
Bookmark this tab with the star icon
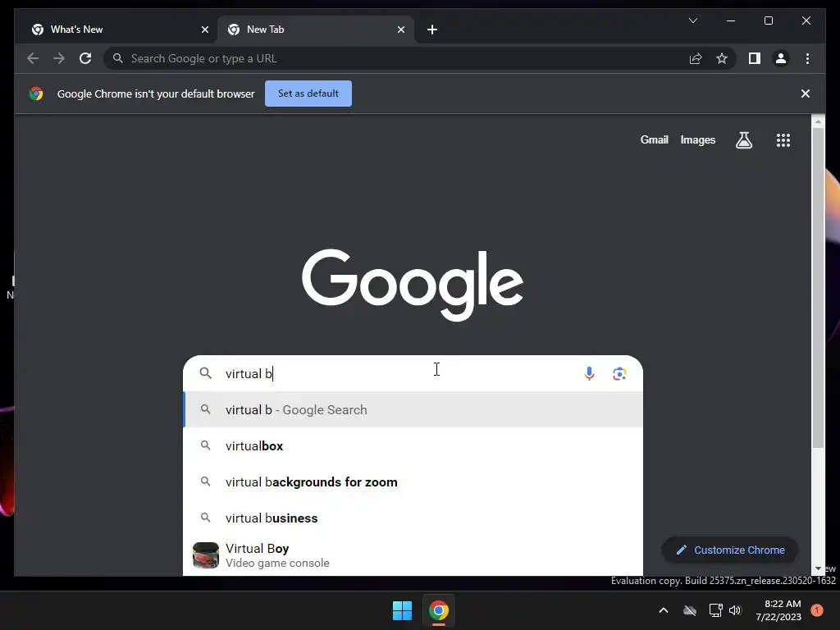(722, 58)
